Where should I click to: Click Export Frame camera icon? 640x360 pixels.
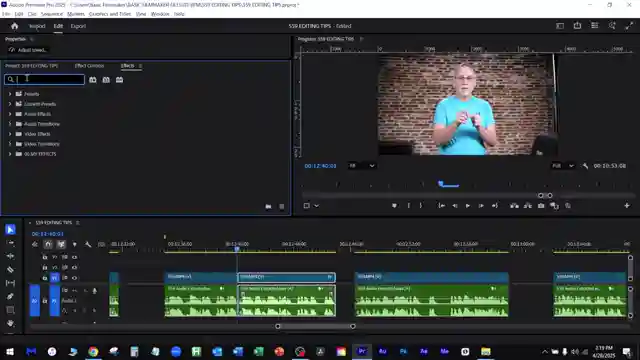click(541, 206)
